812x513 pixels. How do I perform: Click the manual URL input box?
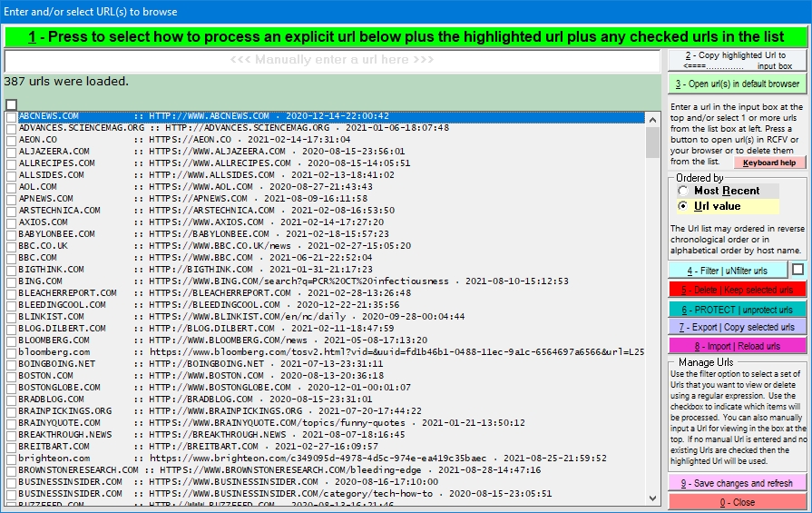pyautogui.click(x=332, y=60)
